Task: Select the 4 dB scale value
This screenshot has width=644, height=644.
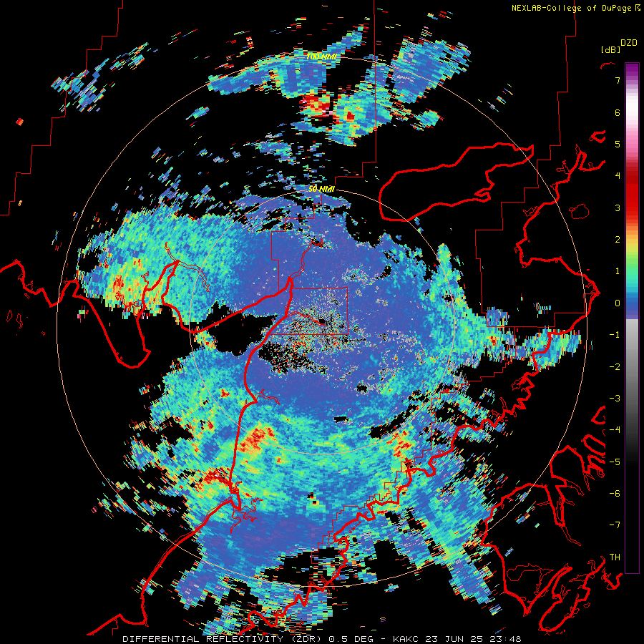Action: 618,176
